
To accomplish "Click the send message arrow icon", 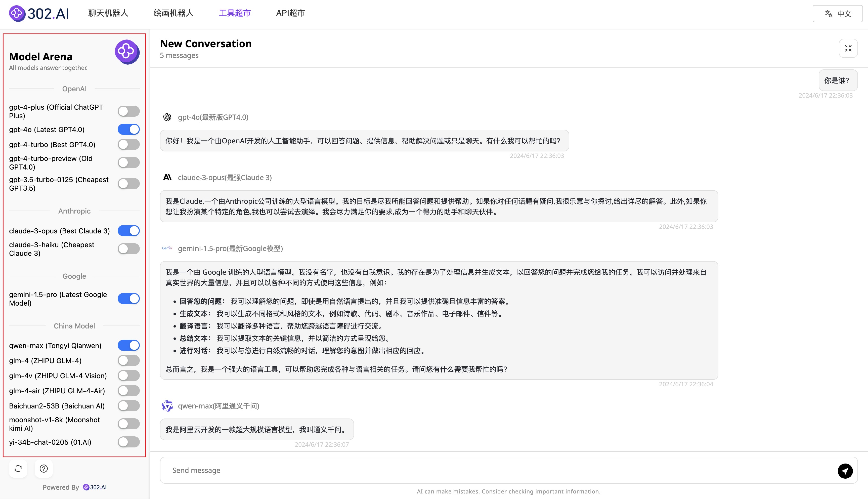I will coord(845,471).
